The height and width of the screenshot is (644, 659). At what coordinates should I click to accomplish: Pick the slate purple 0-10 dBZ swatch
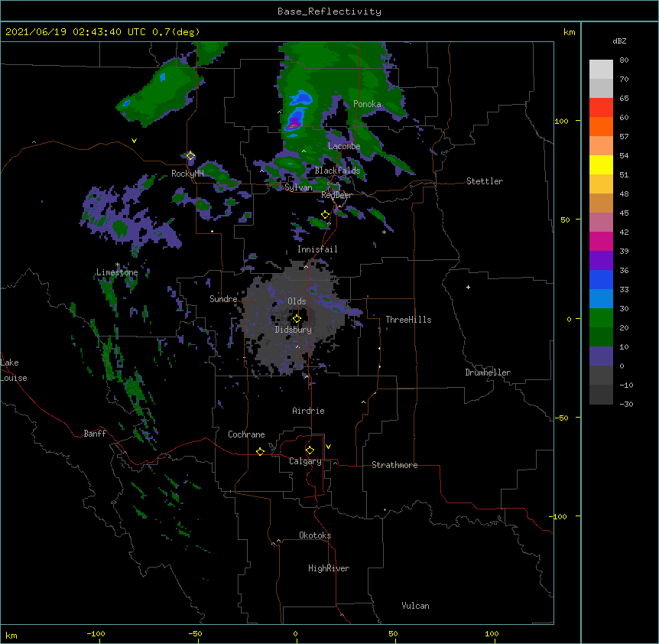pos(601,356)
